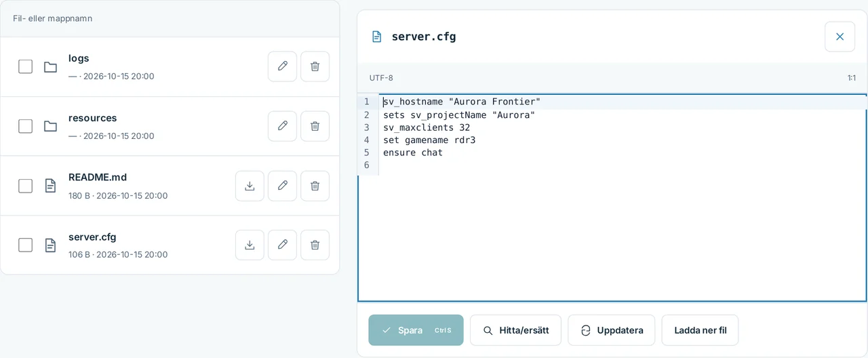Click the file icon in the editor header
Image resolution: width=868 pixels, height=358 pixels.
pyautogui.click(x=376, y=37)
